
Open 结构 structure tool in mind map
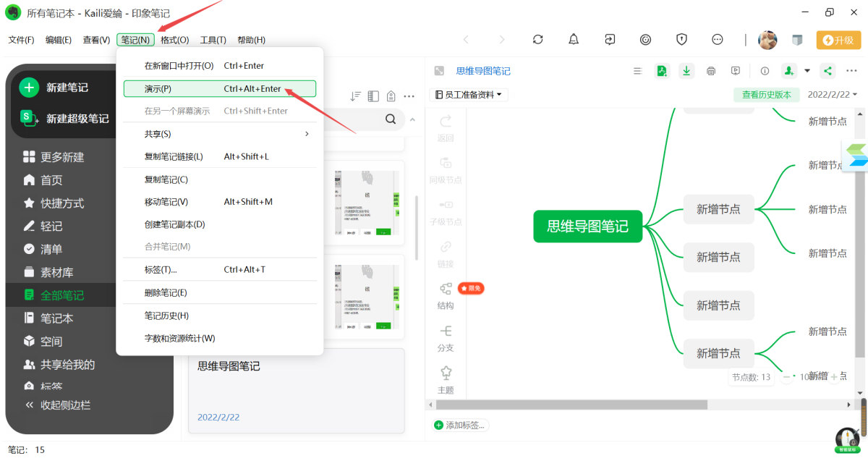[x=446, y=296]
